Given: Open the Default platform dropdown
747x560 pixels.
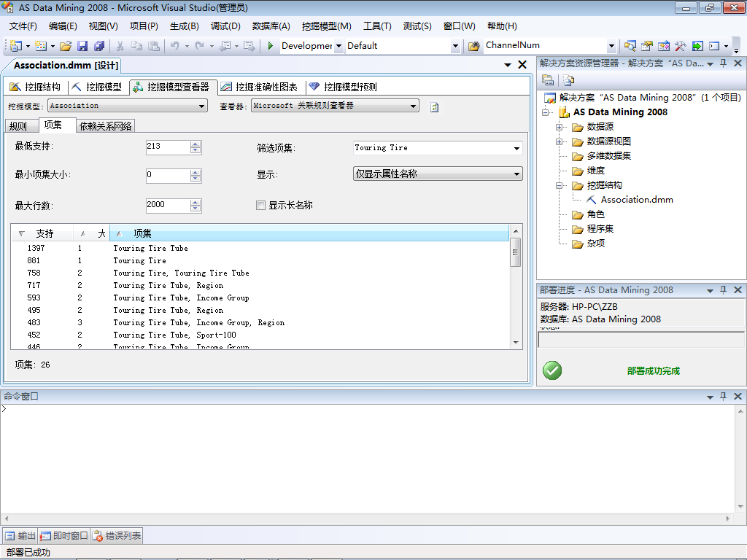Looking at the screenshot, I should point(455,46).
